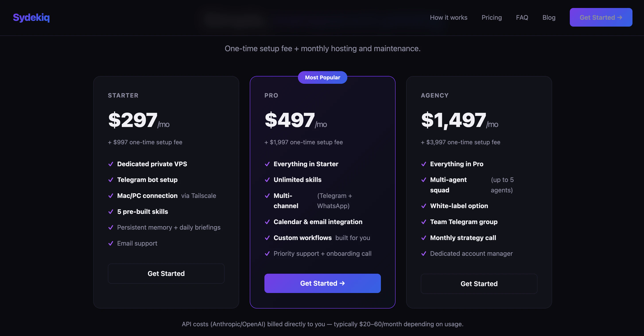Click the Most Popular badge
The image size is (644, 336).
(x=322, y=77)
